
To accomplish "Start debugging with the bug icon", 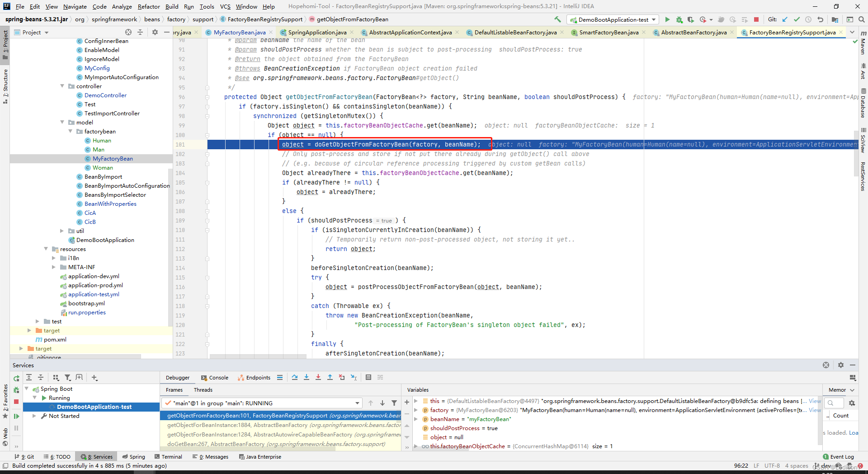I will tap(679, 19).
